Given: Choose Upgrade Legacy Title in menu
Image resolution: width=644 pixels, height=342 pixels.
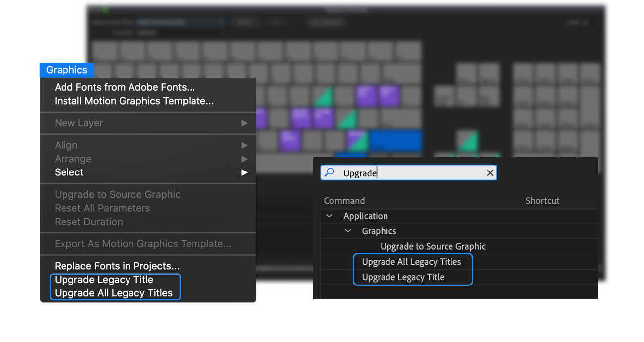Looking at the screenshot, I should (104, 280).
